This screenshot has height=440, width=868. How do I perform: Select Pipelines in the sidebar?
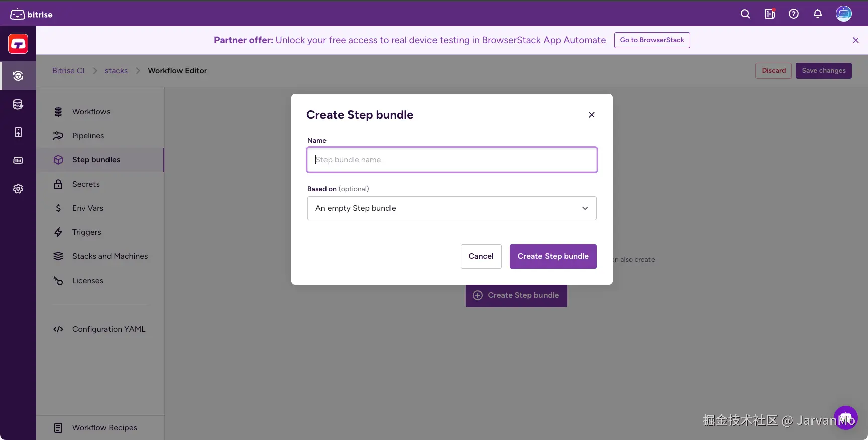88,136
